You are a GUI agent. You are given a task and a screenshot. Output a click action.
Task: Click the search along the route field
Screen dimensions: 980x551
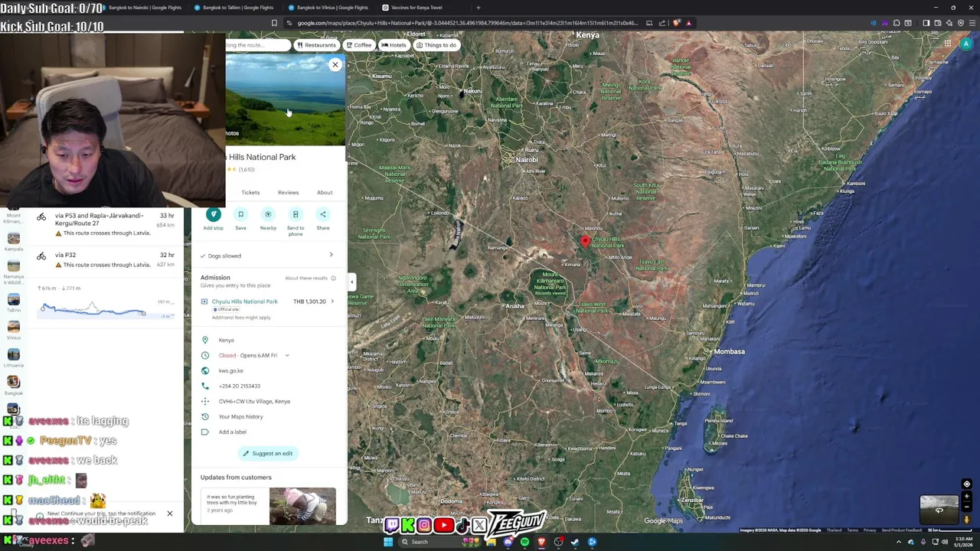click(256, 45)
